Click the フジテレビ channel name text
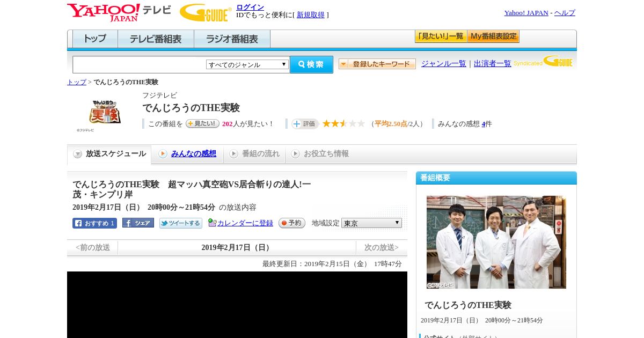644x338 pixels. 159,95
